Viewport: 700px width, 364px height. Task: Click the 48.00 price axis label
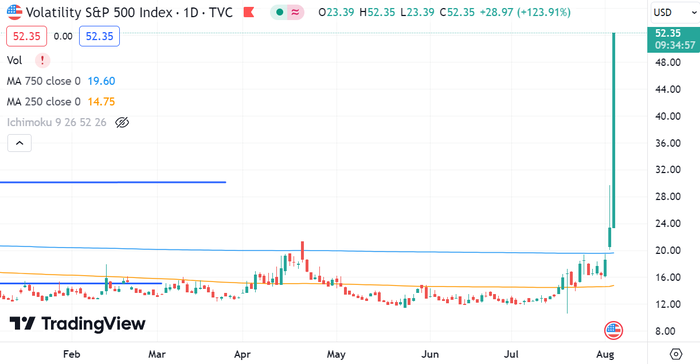pos(668,63)
